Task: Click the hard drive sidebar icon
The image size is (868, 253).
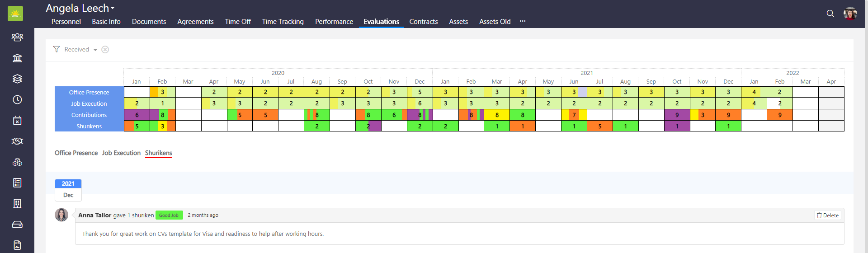Action: tap(17, 225)
